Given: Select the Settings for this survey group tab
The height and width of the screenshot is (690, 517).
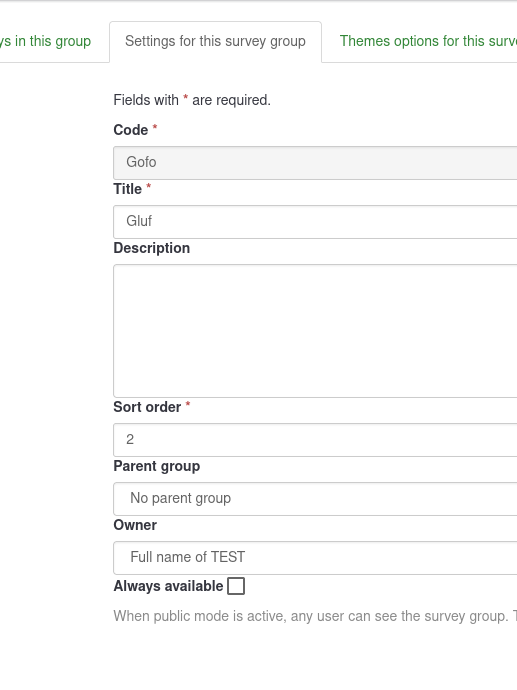Looking at the screenshot, I should (x=215, y=41).
